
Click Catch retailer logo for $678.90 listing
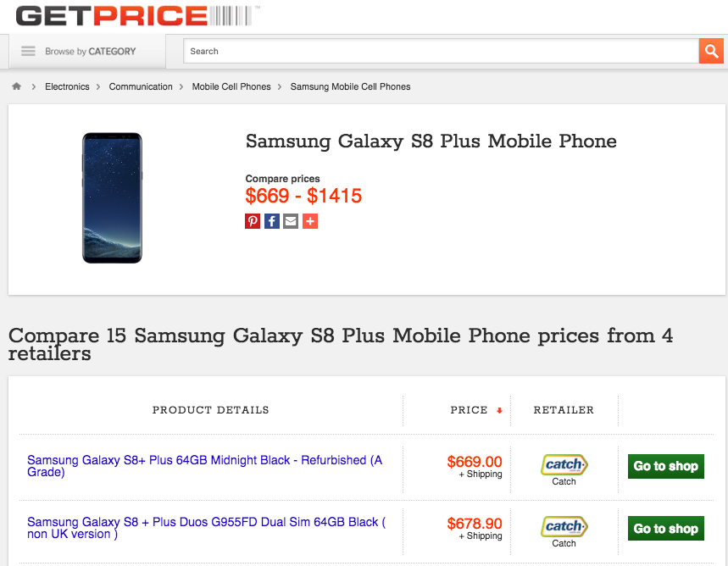pyautogui.click(x=564, y=527)
